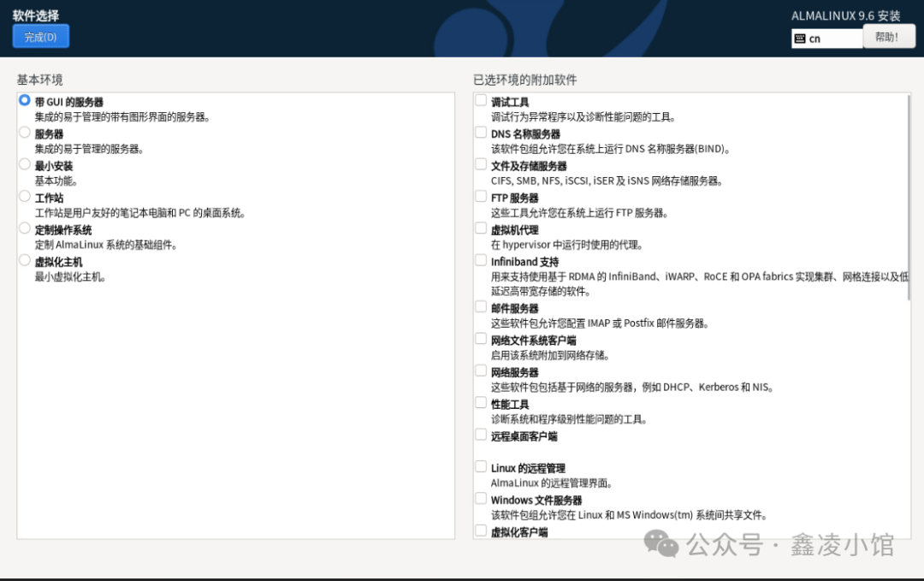
Task: Enable the DNS 名称服务器 add-on
Action: pyautogui.click(x=481, y=133)
